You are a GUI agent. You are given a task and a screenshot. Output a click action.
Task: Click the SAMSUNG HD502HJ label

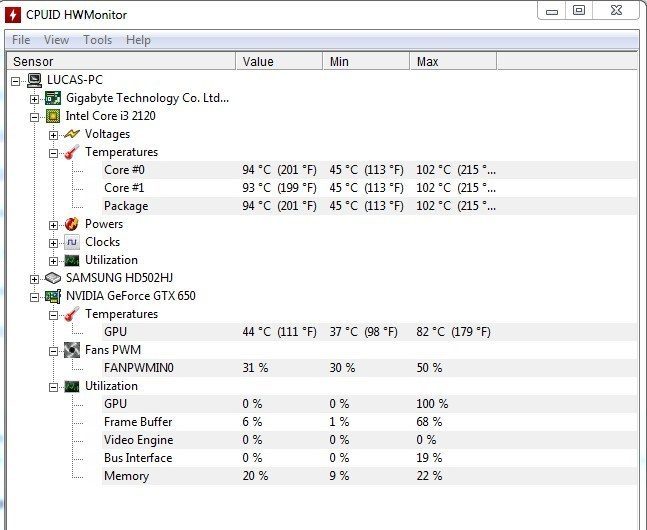point(119,278)
